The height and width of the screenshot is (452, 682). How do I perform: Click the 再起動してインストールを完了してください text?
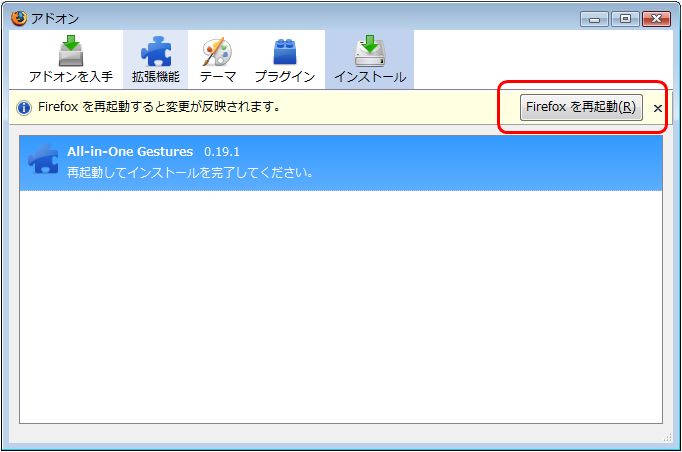(x=190, y=173)
